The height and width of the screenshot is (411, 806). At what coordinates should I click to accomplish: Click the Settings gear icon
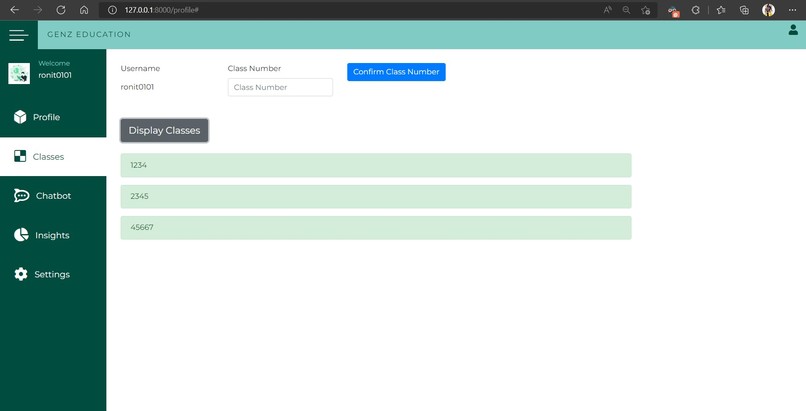21,274
